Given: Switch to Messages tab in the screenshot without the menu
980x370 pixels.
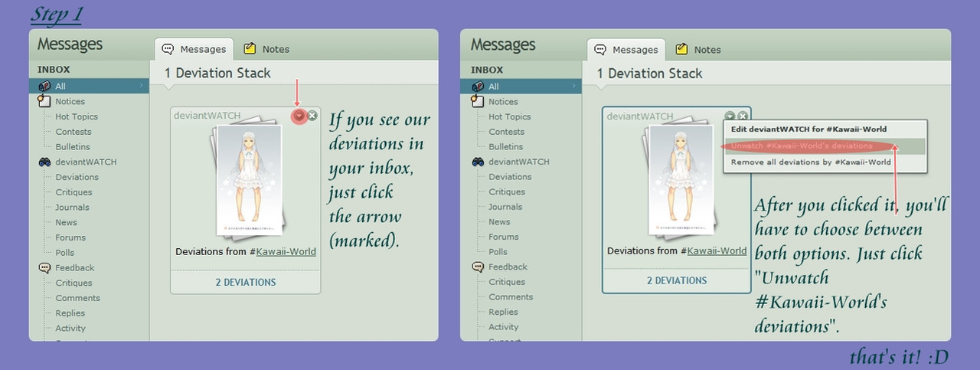Looking at the screenshot, I should click(194, 49).
